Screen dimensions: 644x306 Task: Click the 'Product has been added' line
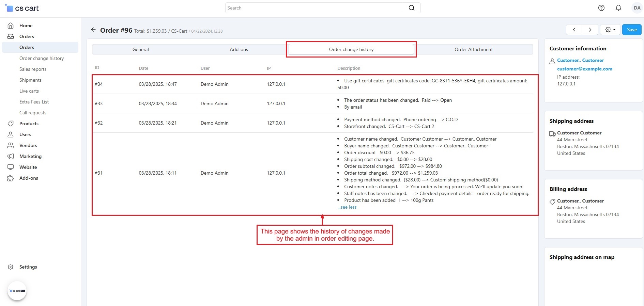[x=389, y=200]
